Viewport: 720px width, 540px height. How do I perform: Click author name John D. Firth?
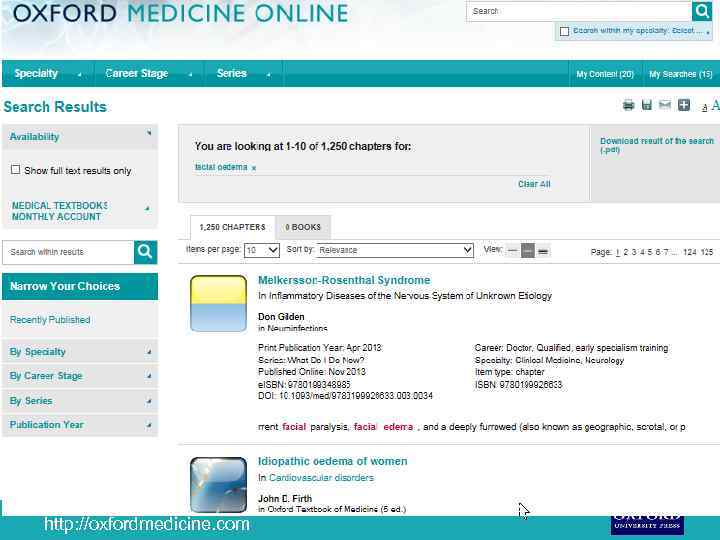[x=285, y=498]
